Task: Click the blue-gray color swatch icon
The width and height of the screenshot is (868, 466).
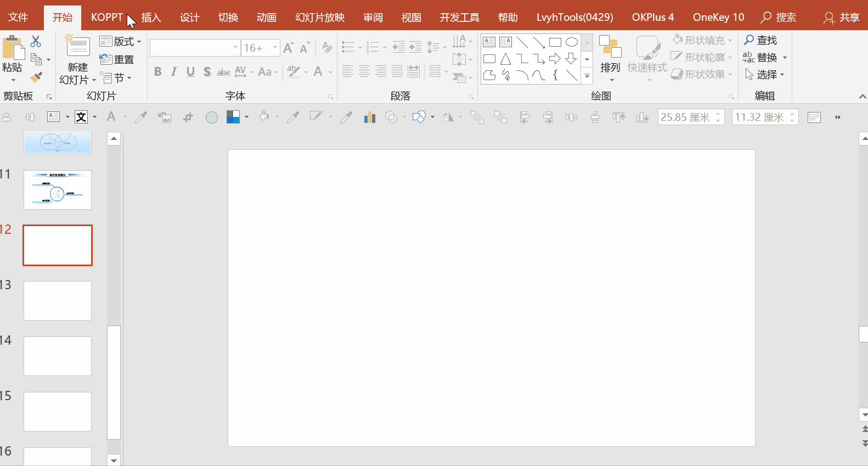Action: click(233, 117)
